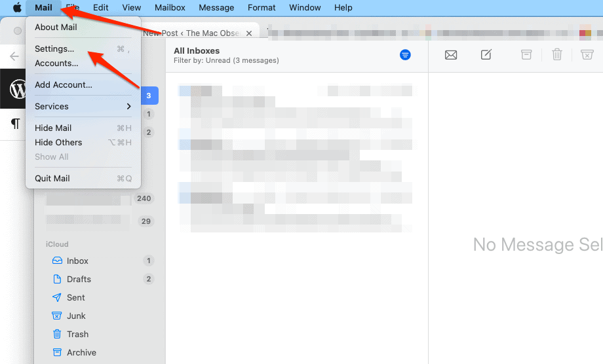Image resolution: width=603 pixels, height=364 pixels.
Task: Click the WordPress logo icon
Action: pyautogui.click(x=18, y=88)
